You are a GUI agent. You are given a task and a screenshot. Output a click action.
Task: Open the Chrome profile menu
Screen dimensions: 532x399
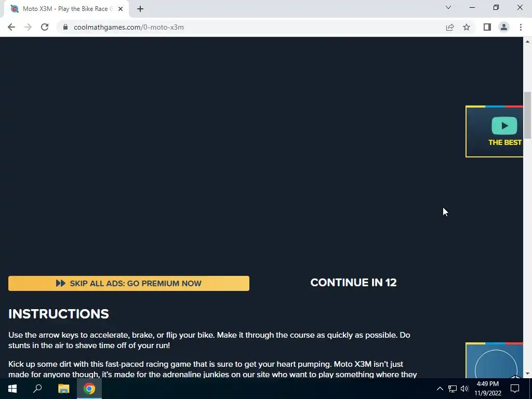point(504,27)
